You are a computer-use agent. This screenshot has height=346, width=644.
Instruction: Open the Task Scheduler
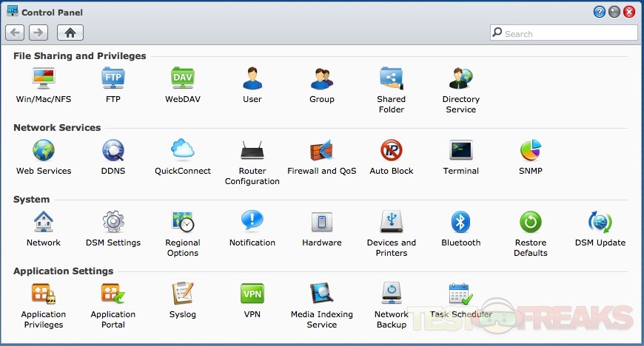460,294
